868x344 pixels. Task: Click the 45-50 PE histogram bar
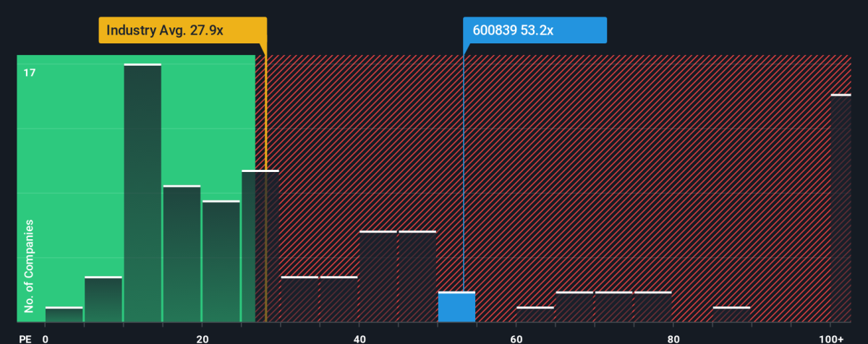(x=417, y=277)
